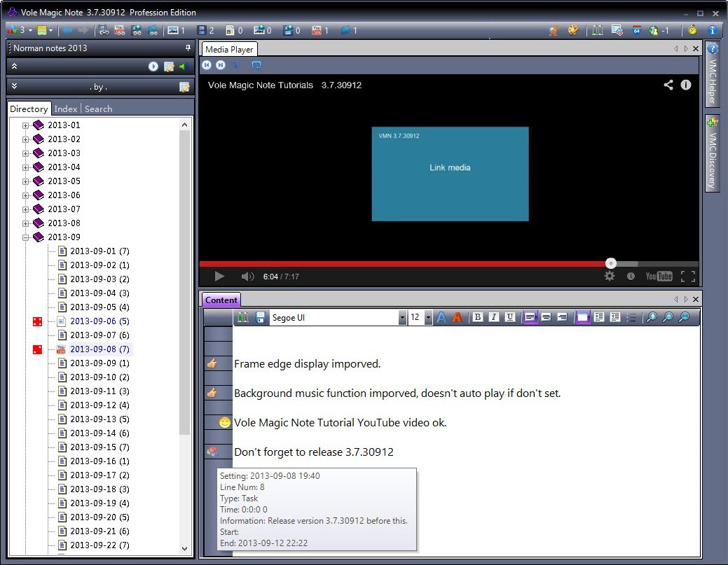Select the Media Player tab
Screen dimensions: 728x565
coord(229,49)
